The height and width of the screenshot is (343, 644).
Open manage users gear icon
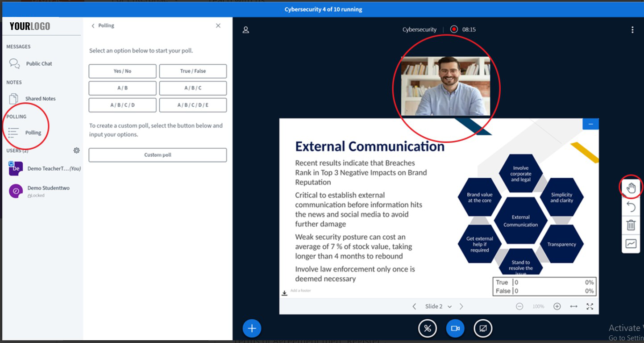point(76,151)
